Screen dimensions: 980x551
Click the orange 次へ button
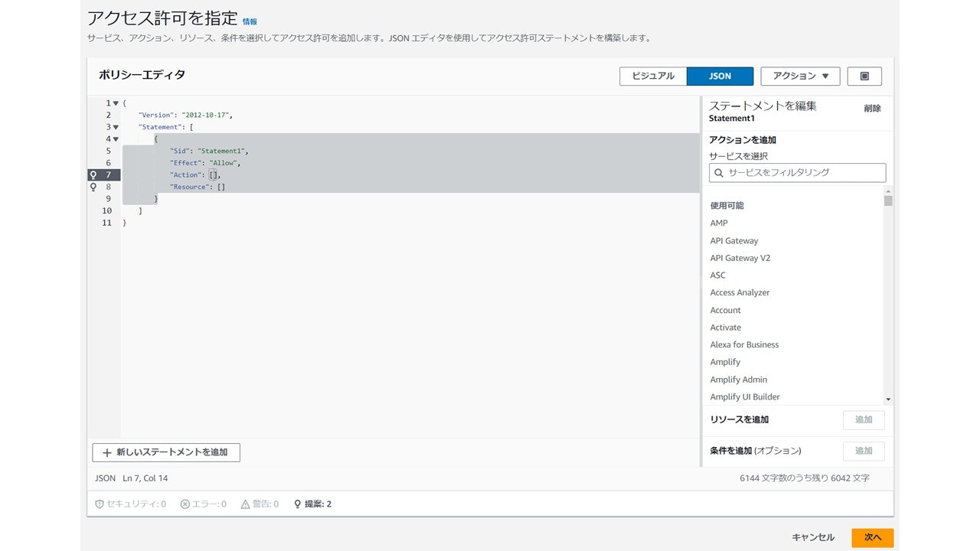(873, 538)
